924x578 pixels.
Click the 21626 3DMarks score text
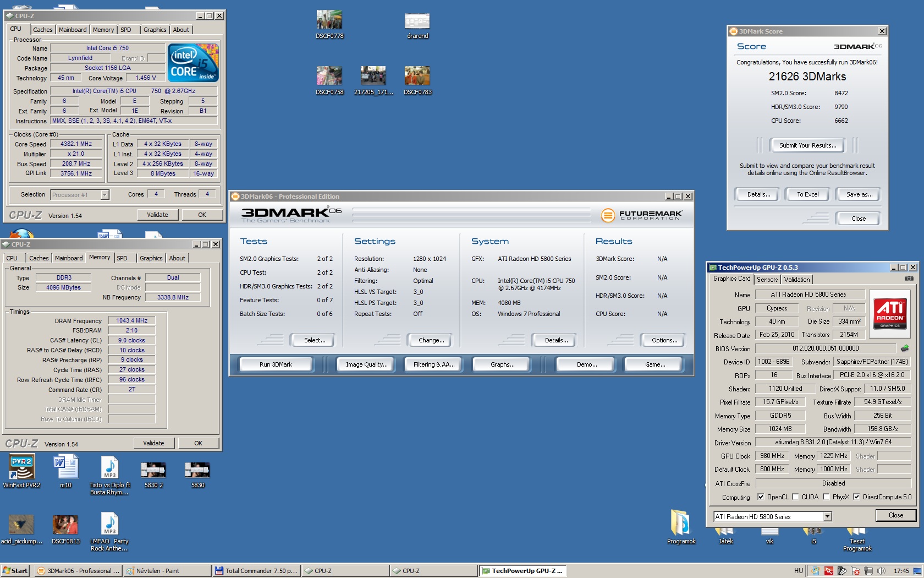807,77
